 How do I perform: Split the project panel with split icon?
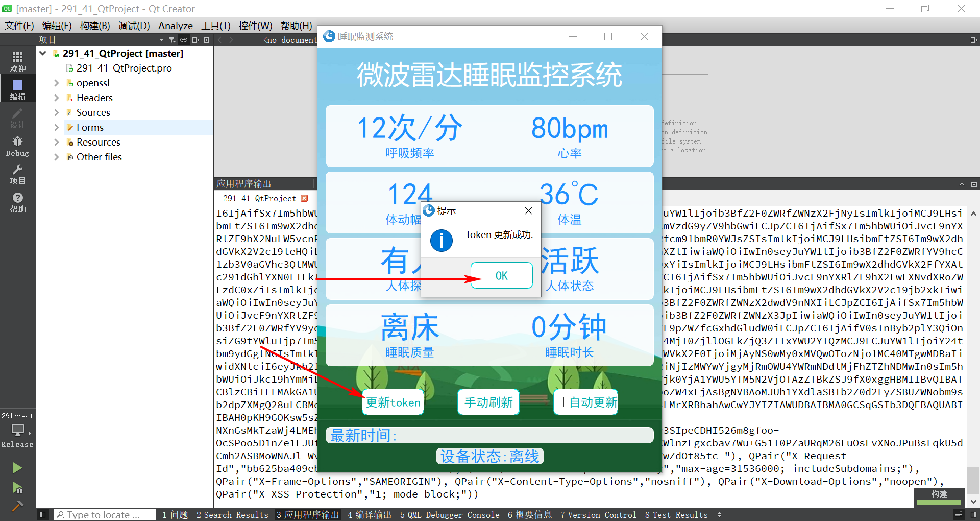click(195, 40)
